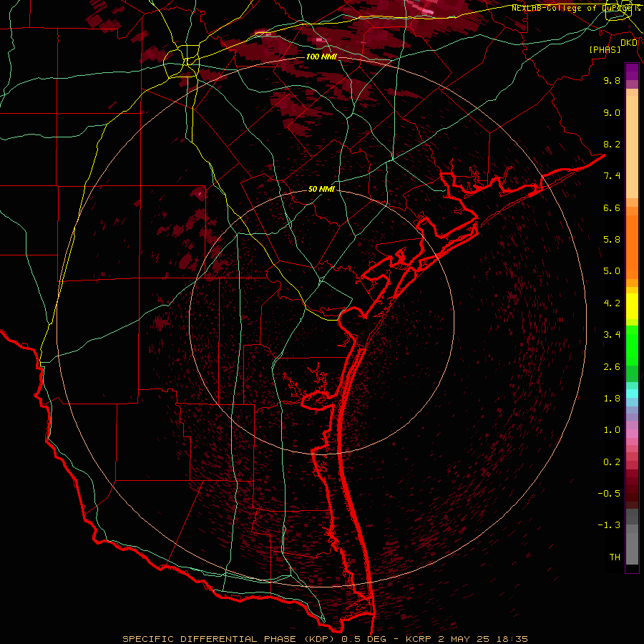The height and width of the screenshot is (644, 644).
Task: Click the 5.0 value on the color scale
Action: coord(612,271)
